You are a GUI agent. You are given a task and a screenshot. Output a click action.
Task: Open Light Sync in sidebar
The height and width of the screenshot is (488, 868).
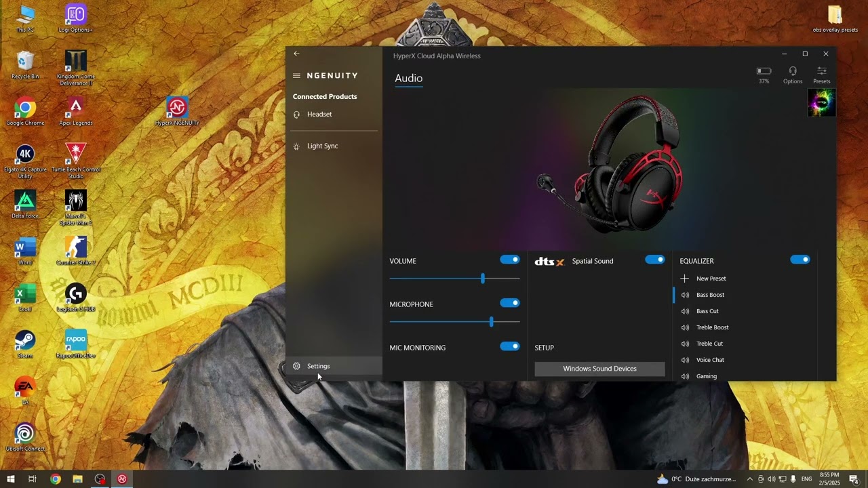[334, 146]
